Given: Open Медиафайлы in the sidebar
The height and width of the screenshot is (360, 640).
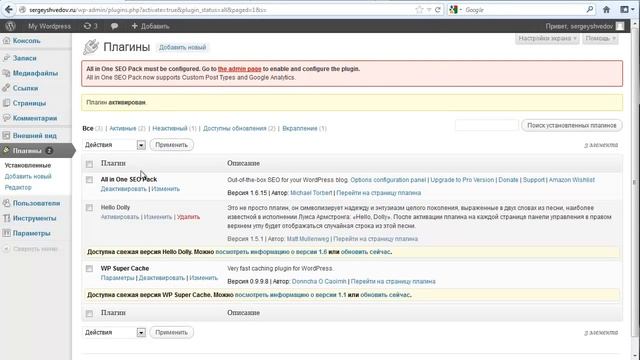Looking at the screenshot, I should pos(35,73).
